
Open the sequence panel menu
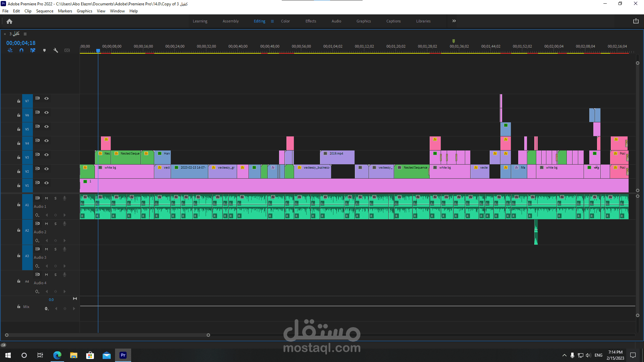25,34
